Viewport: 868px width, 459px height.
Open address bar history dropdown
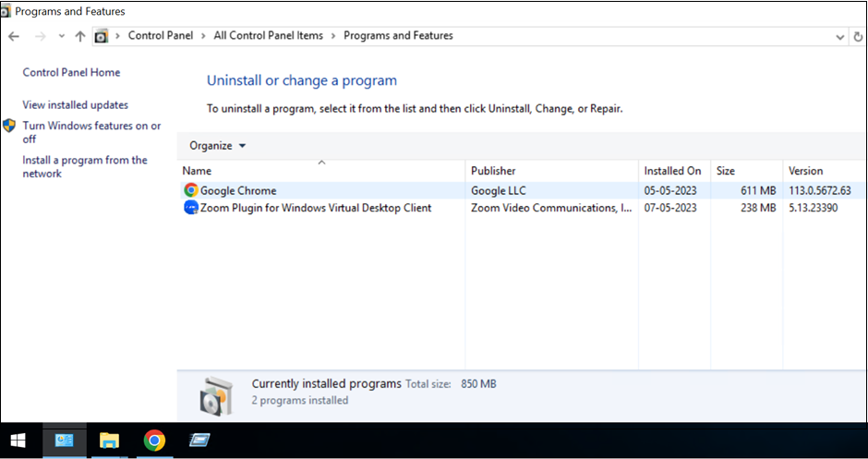tap(839, 37)
